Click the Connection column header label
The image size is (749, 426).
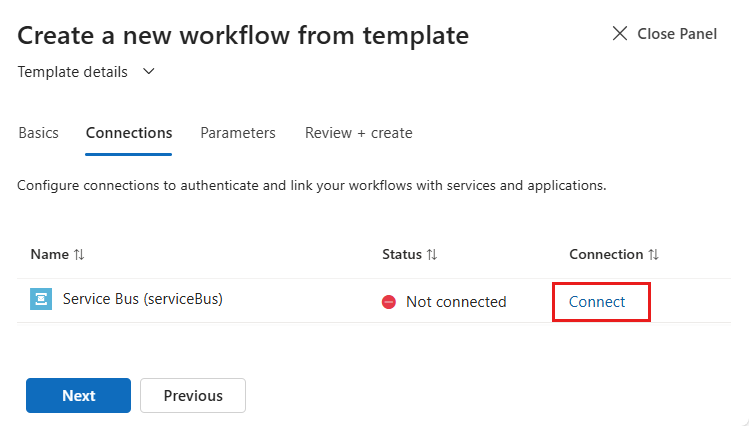(606, 255)
